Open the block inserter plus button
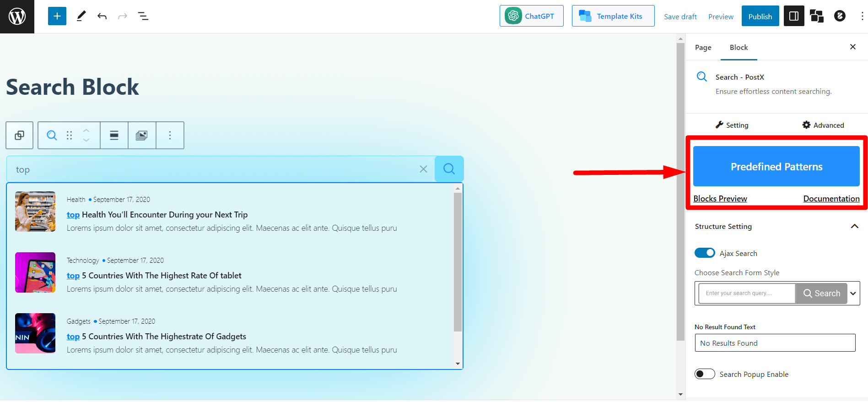This screenshot has width=868, height=402. point(57,16)
